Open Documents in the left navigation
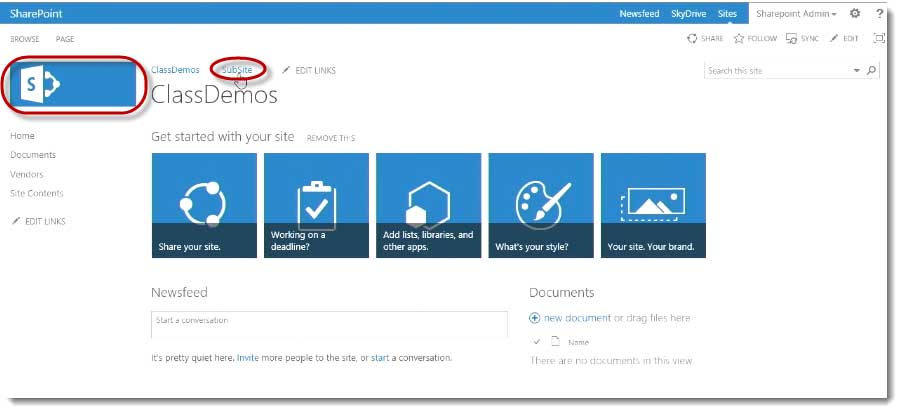This screenshot has height=413, width=902. [x=33, y=155]
